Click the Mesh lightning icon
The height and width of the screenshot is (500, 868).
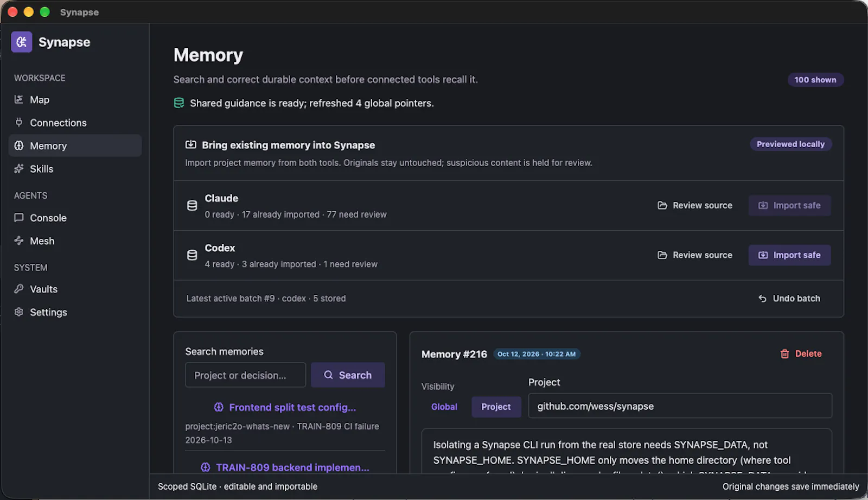[19, 240]
